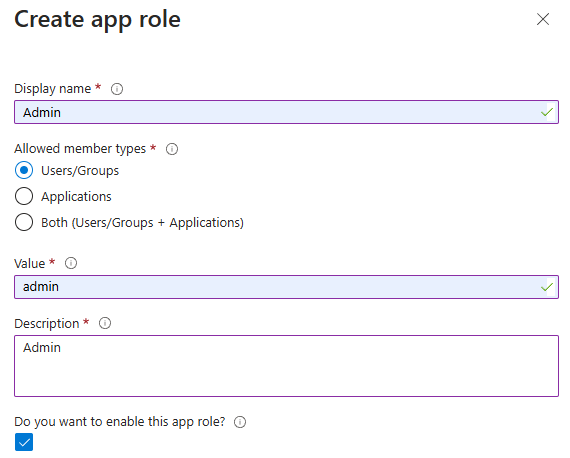Click info icon after the enable app role question
Viewport: 570px width, 458px height.
coord(240,422)
